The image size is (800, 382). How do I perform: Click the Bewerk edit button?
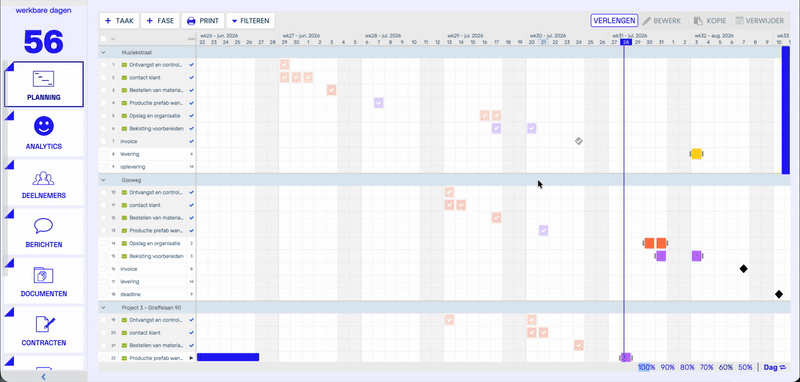tap(662, 21)
